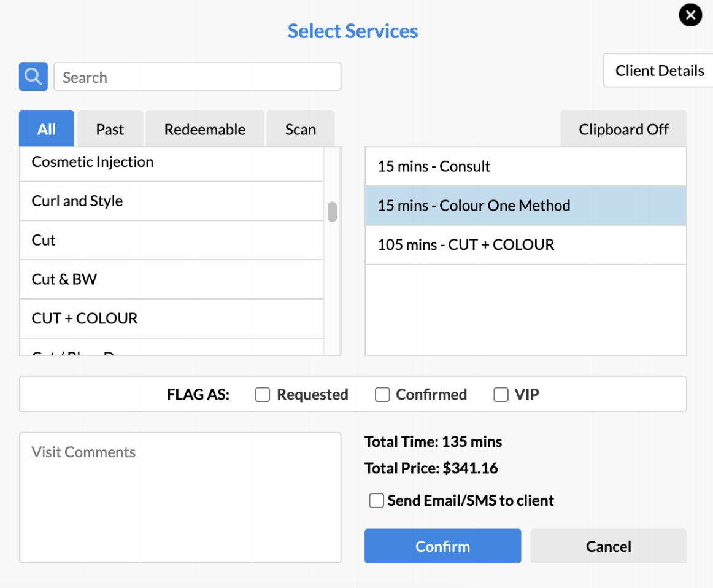Open Client Details

click(659, 71)
